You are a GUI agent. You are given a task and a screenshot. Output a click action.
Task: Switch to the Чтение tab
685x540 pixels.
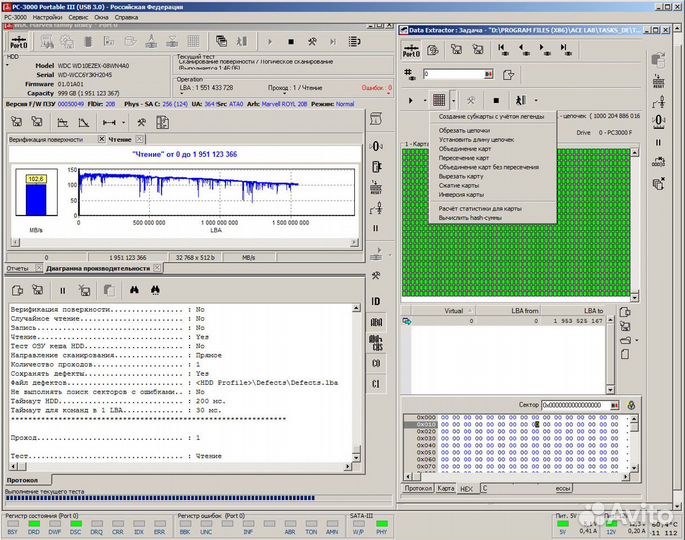120,139
